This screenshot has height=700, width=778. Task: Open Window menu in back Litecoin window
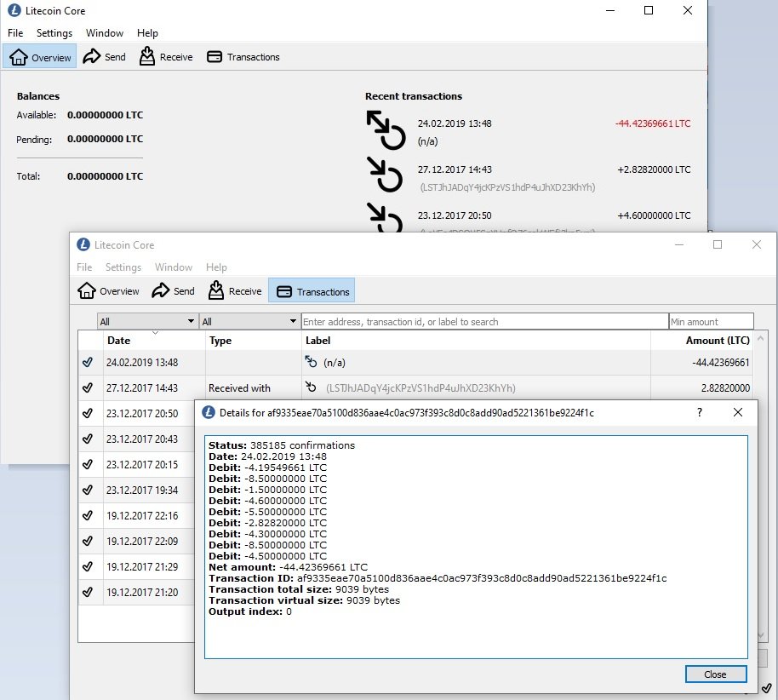[105, 32]
